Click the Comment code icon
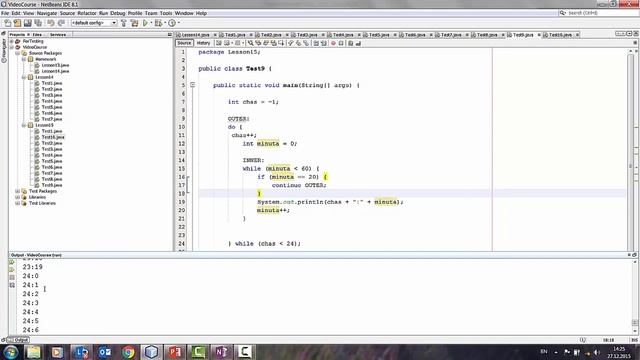This screenshot has width=640, height=360. 351,43
